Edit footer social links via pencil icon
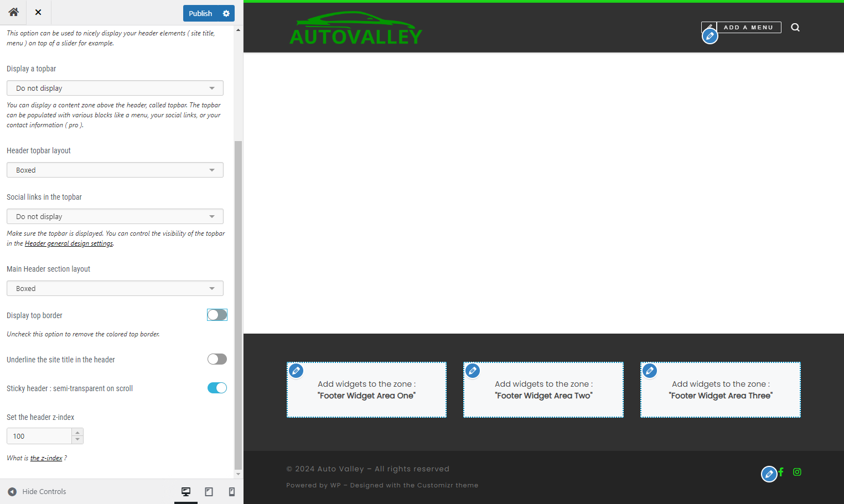The image size is (844, 504). click(x=769, y=474)
